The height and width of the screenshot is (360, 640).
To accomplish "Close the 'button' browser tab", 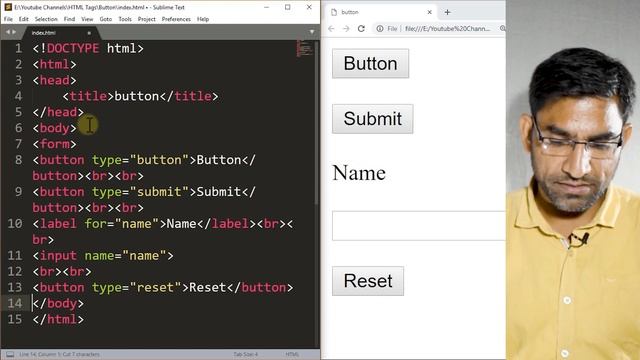I will click(x=429, y=12).
